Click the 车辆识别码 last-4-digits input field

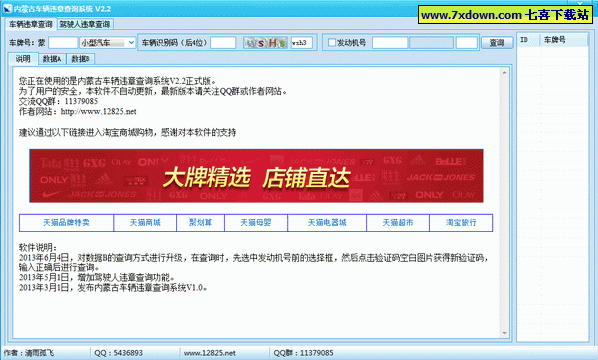(223, 43)
